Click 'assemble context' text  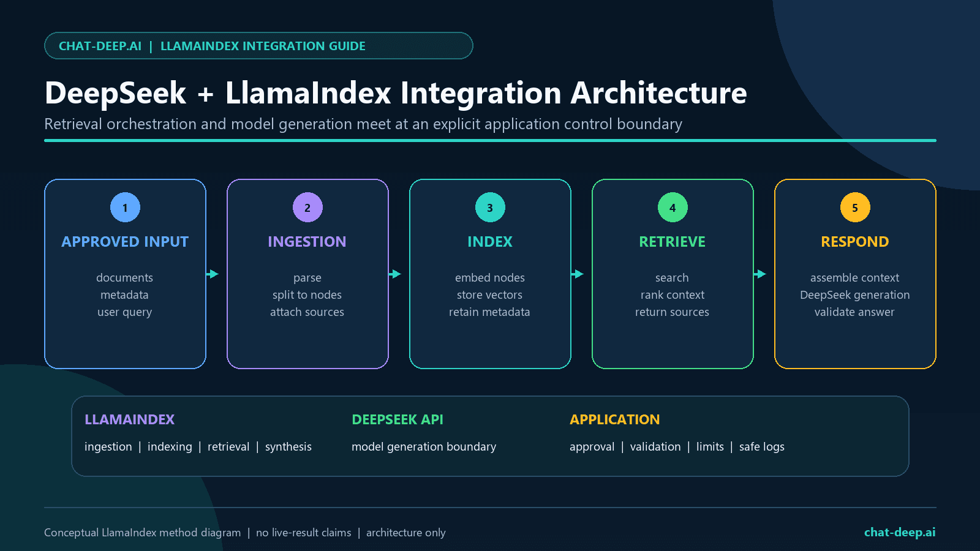855,278
